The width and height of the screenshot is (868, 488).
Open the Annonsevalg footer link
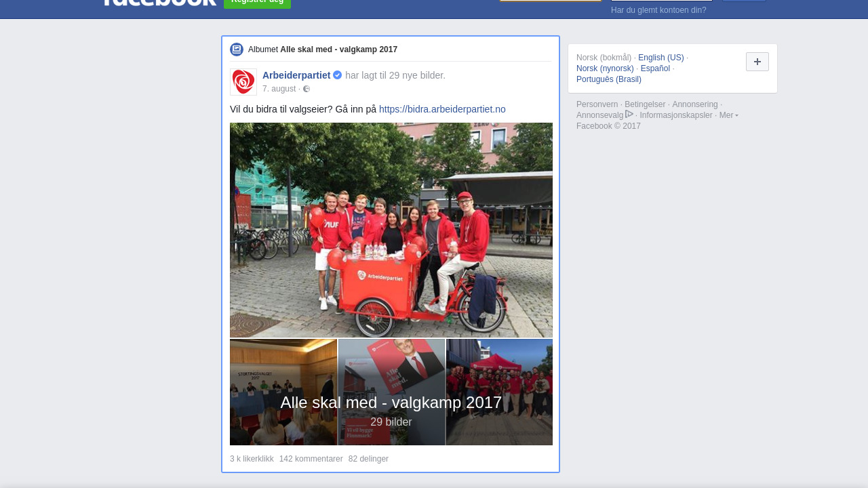(599, 115)
